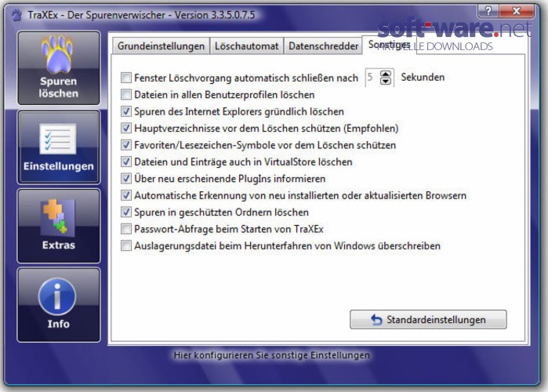Open the Einstellungen checklist section

pyautogui.click(x=59, y=147)
